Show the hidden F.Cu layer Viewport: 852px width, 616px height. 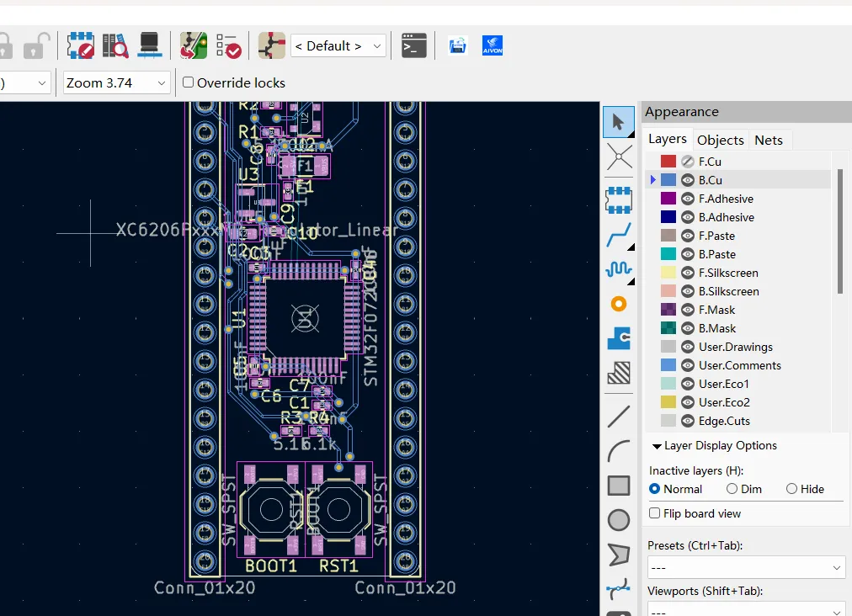click(x=687, y=162)
